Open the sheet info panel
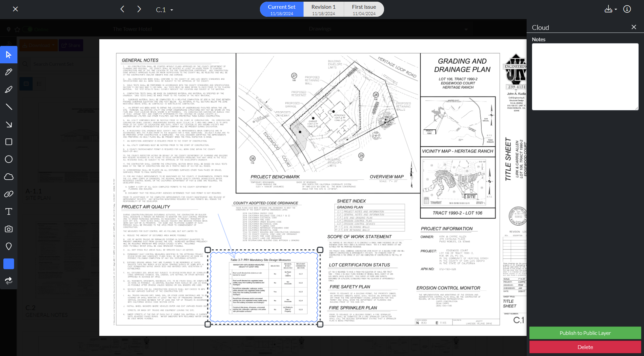The width and height of the screenshot is (644, 356). point(627,9)
